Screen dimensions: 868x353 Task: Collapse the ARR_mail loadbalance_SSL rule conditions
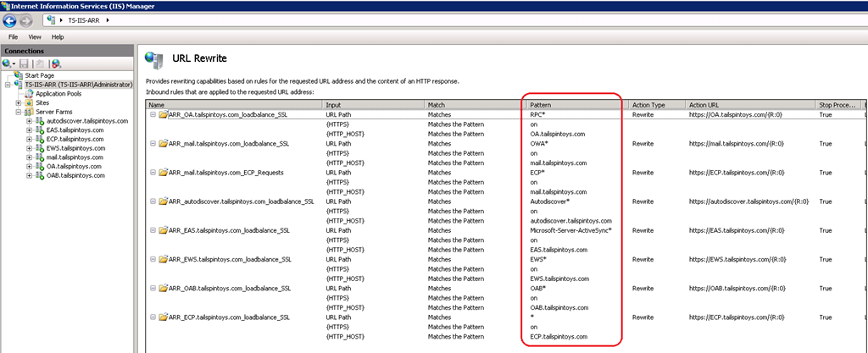(153, 144)
